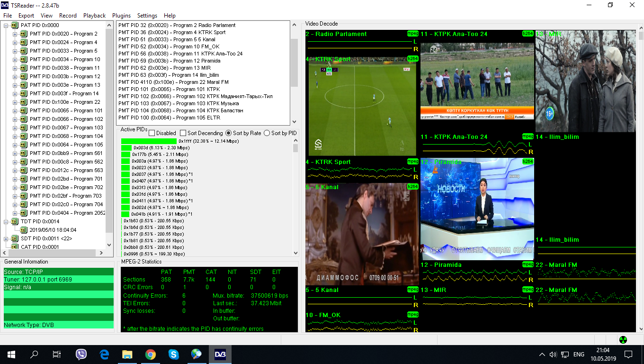
Task: Click the 0x177b PID bitrate bar
Action: point(126,154)
